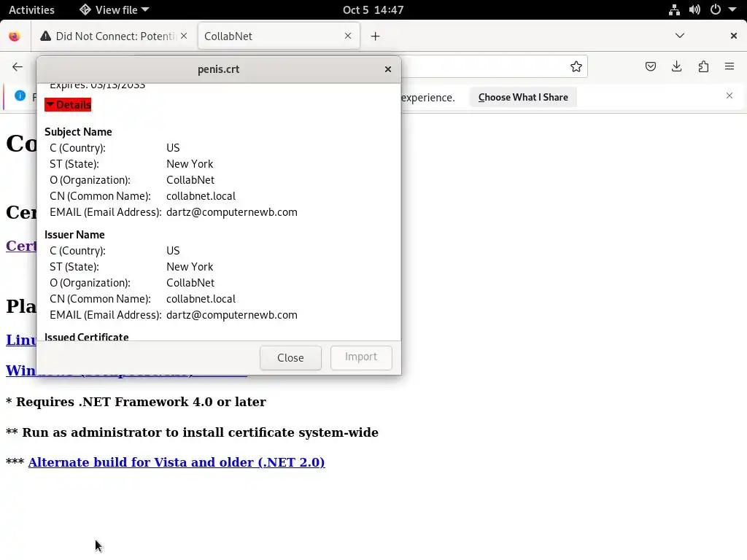Expand the list all tabs chevron
The width and height of the screenshot is (747, 560).
[x=680, y=36]
